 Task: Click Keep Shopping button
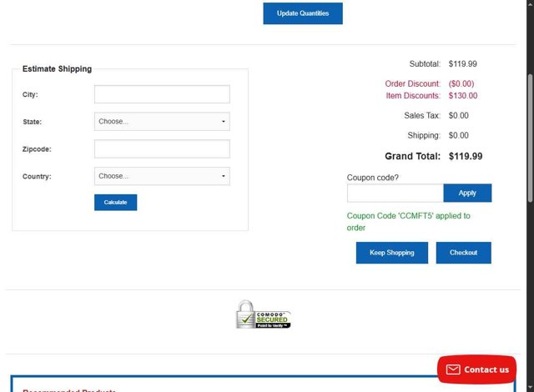coord(392,253)
